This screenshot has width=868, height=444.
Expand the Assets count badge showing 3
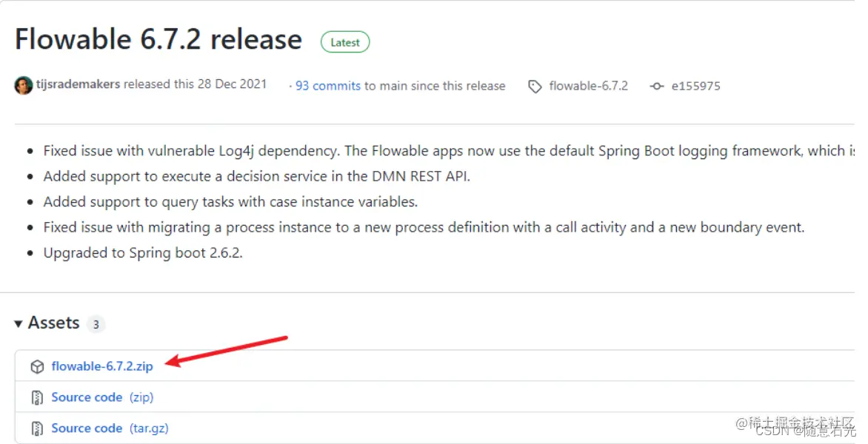pos(96,324)
